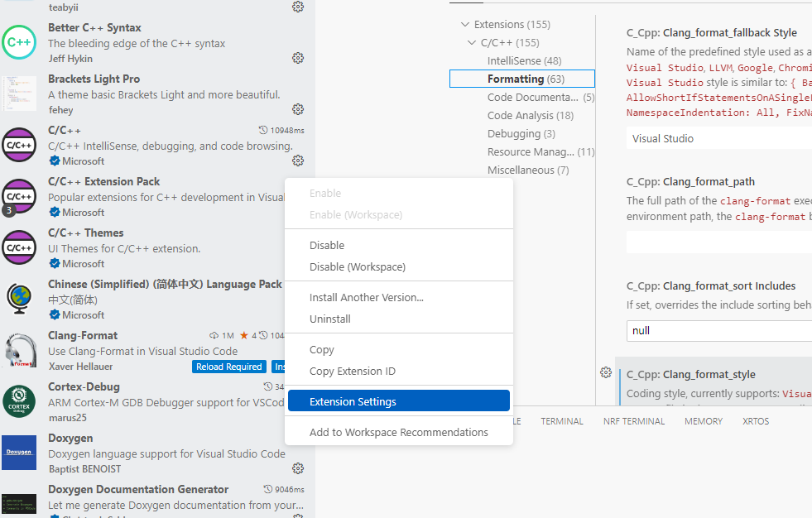Click the Chinese Language Pack globe icon
The image size is (812, 518).
pyautogui.click(x=19, y=299)
